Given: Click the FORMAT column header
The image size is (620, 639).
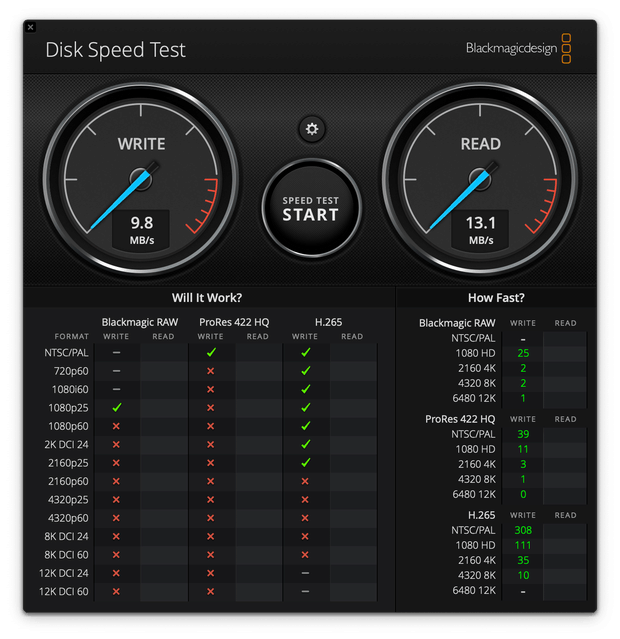Looking at the screenshot, I should pos(72,337).
